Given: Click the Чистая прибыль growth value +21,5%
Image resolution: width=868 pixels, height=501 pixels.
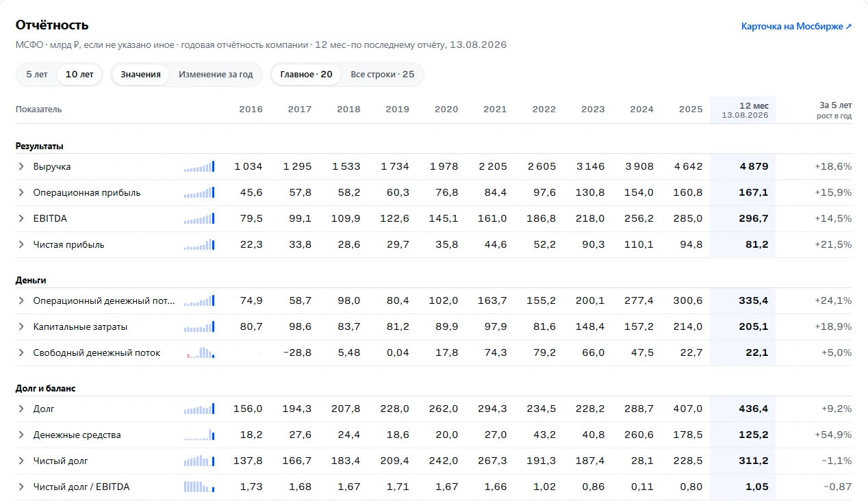Looking at the screenshot, I should [833, 244].
